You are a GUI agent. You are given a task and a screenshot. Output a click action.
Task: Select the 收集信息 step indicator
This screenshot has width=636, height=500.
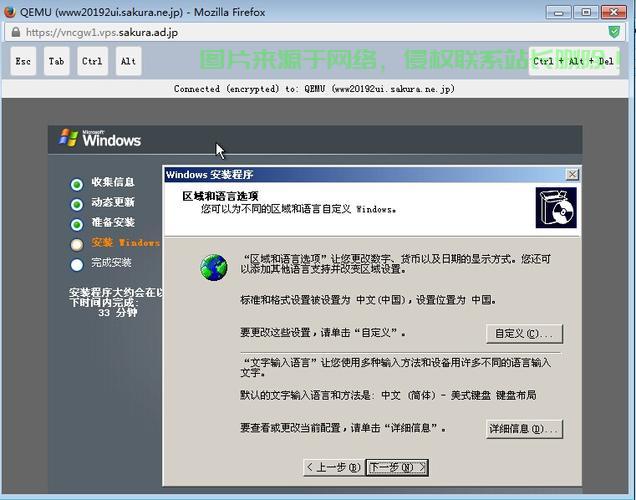(x=77, y=183)
